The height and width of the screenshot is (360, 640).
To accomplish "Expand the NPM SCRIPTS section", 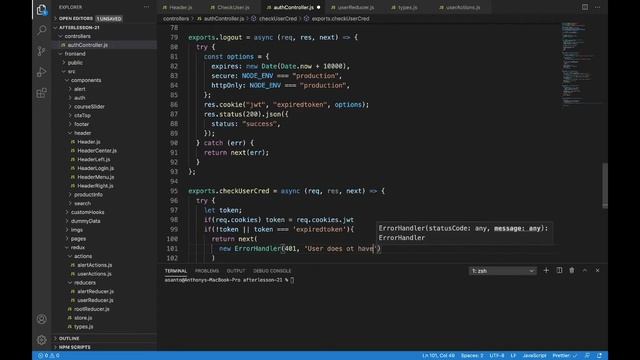I will [74, 347].
